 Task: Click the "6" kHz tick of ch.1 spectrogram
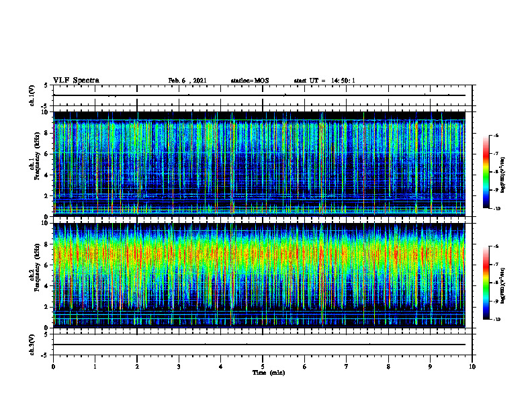pos(46,154)
